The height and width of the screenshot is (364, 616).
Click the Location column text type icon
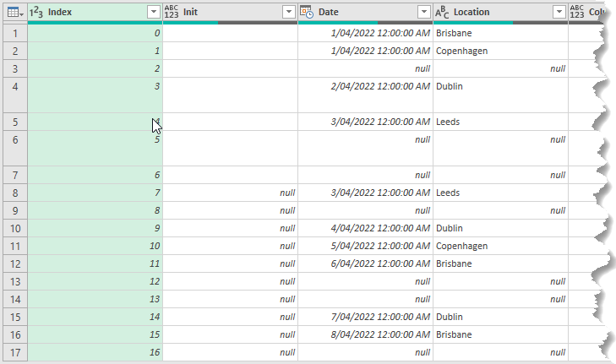(x=442, y=12)
